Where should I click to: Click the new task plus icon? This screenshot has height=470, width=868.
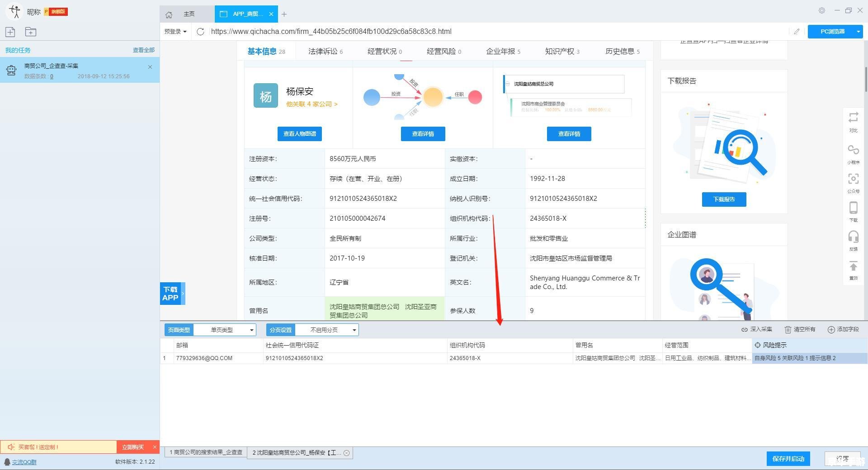pyautogui.click(x=10, y=32)
